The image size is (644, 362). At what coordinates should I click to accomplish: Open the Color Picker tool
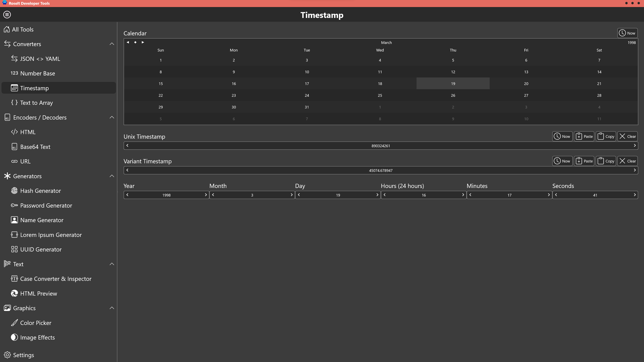click(x=36, y=323)
